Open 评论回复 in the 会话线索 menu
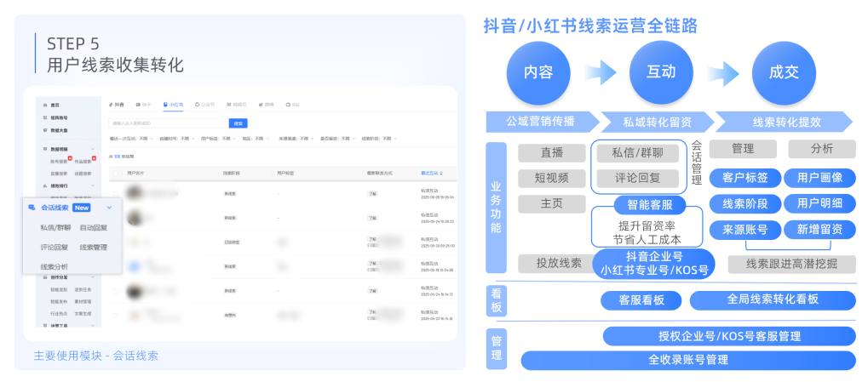This screenshot has height=382, width=868. pyautogui.click(x=55, y=247)
